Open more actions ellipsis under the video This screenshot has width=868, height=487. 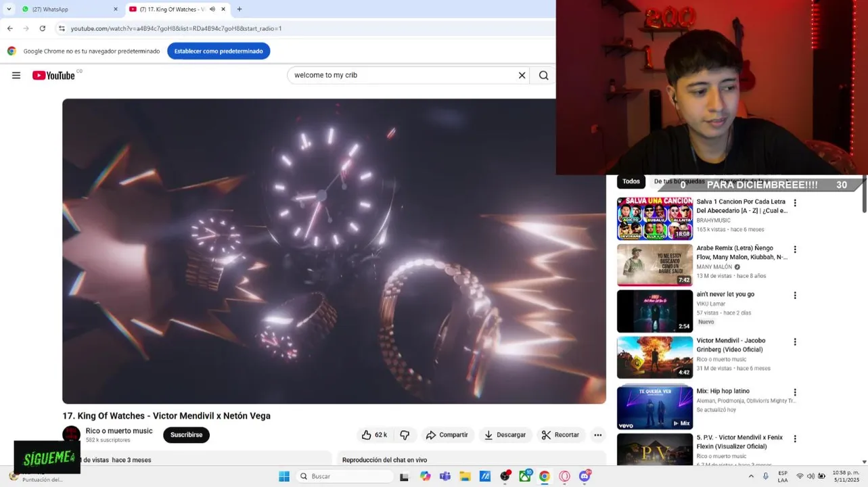point(597,435)
